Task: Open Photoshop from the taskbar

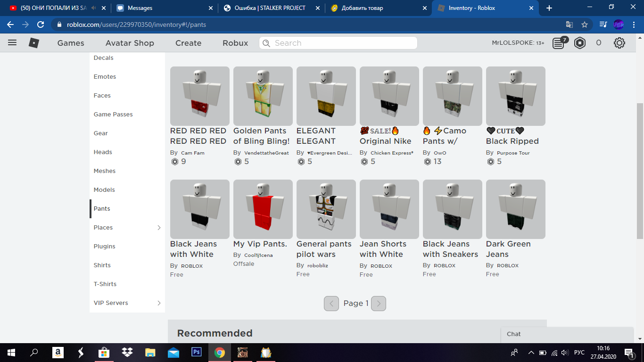Action: click(196, 352)
